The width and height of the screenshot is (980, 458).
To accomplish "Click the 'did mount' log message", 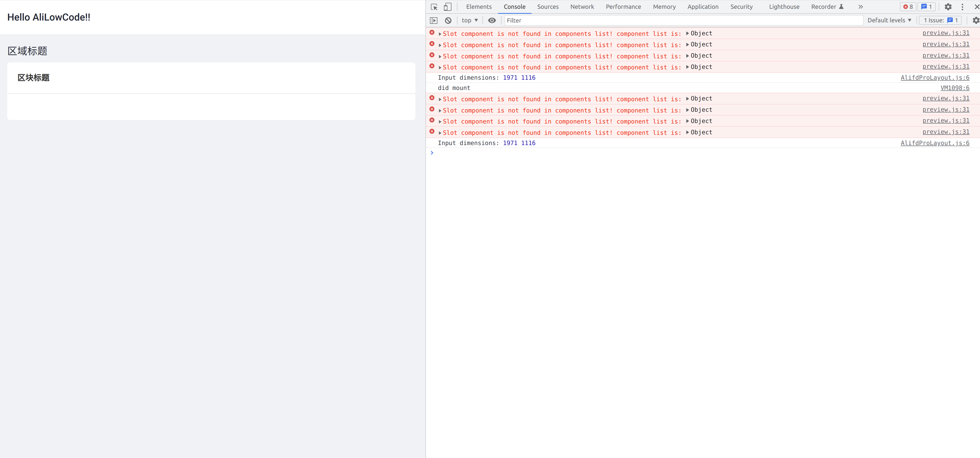I will coord(454,88).
